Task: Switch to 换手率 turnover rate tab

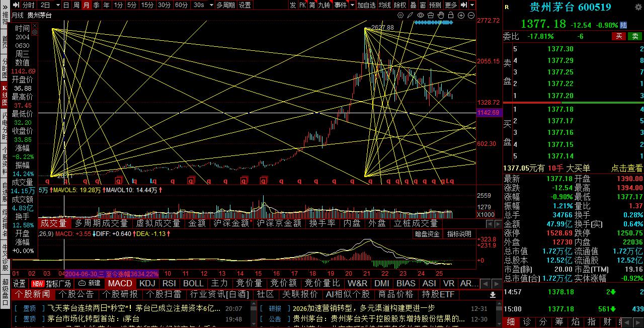Action: click(x=322, y=223)
